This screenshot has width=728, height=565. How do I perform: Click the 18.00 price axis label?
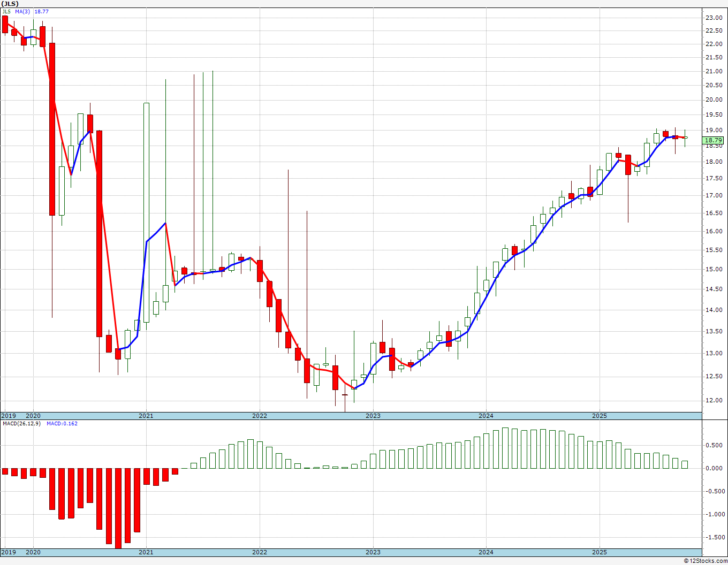pyautogui.click(x=714, y=162)
